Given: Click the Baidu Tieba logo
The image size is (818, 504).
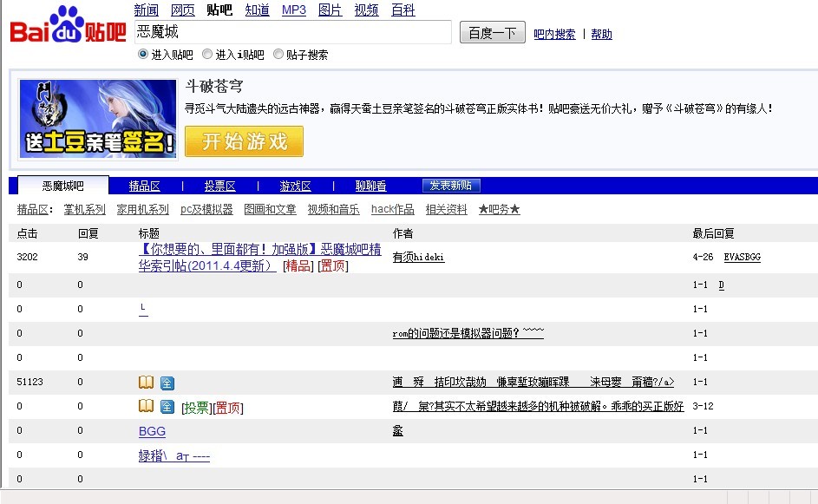Looking at the screenshot, I should (68, 25).
